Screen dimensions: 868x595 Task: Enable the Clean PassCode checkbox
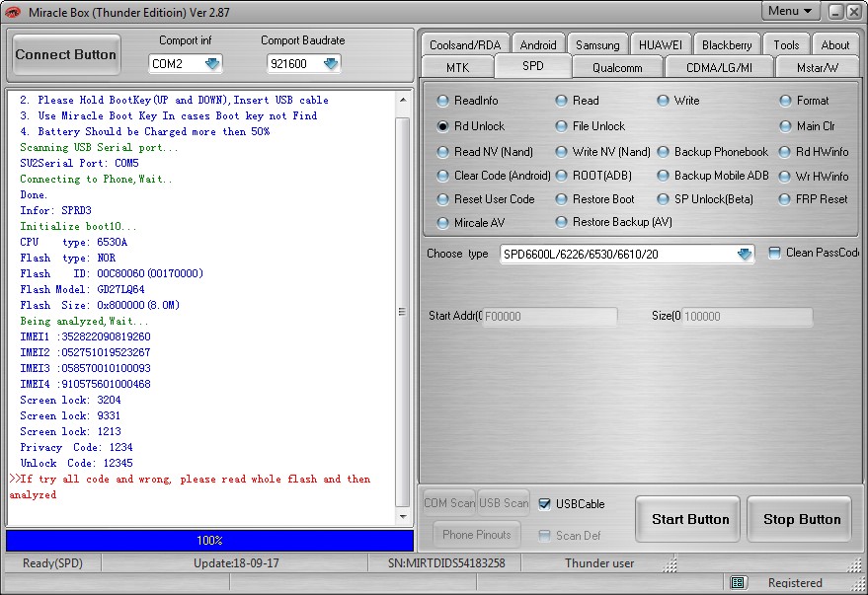774,253
